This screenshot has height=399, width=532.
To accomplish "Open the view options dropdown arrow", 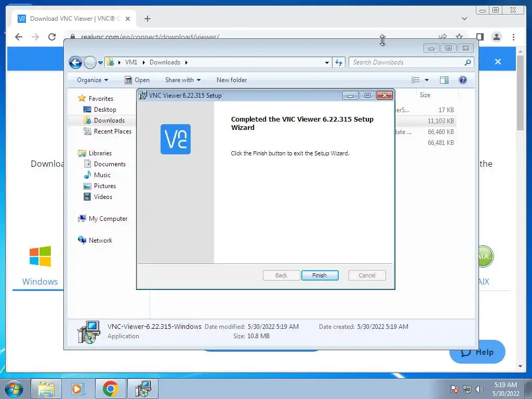I will point(427,80).
